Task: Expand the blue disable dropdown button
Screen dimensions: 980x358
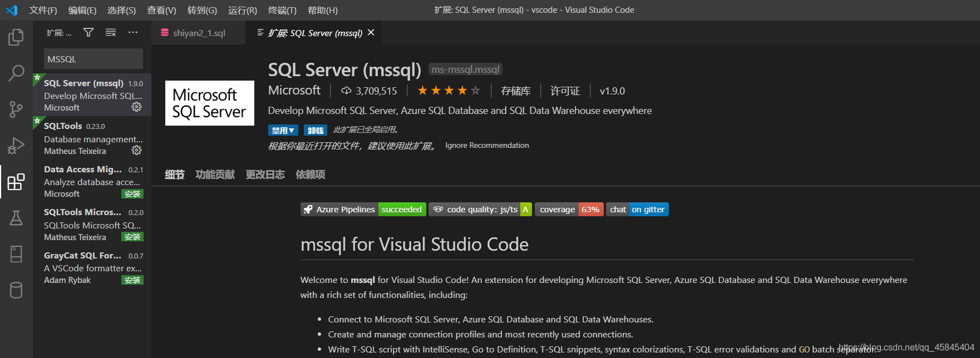Action: [283, 131]
